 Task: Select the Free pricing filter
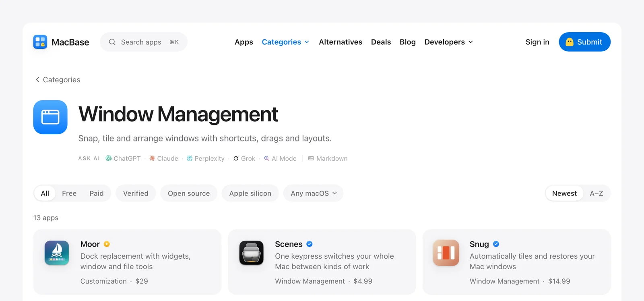69,193
